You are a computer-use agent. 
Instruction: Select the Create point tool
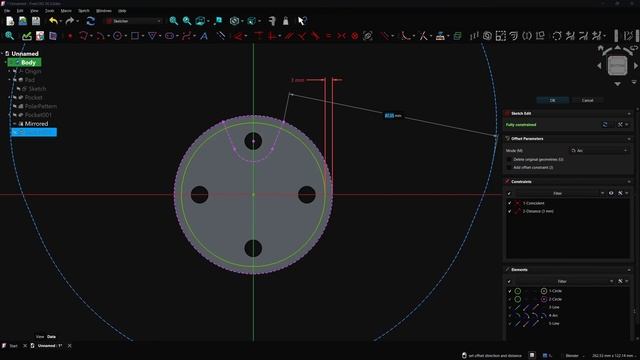coord(70,36)
